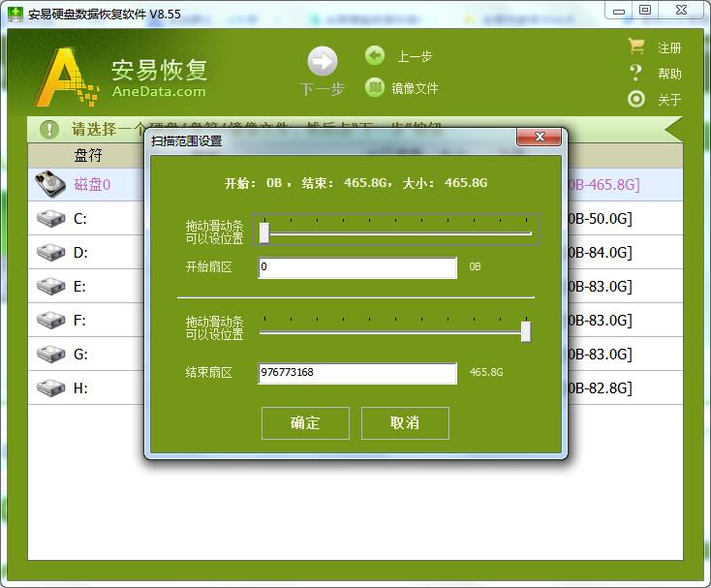Select the 磁盘0 row text
711x588 pixels.
pyautogui.click(x=92, y=184)
